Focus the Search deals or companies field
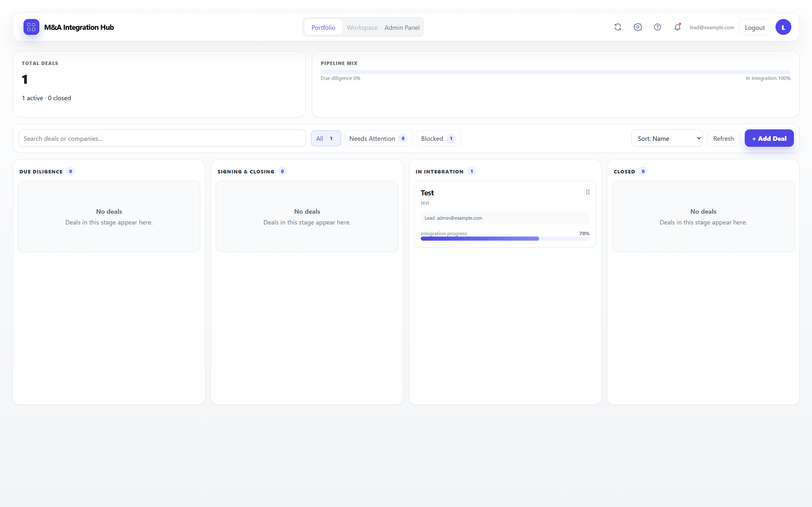This screenshot has height=507, width=812. (x=162, y=139)
